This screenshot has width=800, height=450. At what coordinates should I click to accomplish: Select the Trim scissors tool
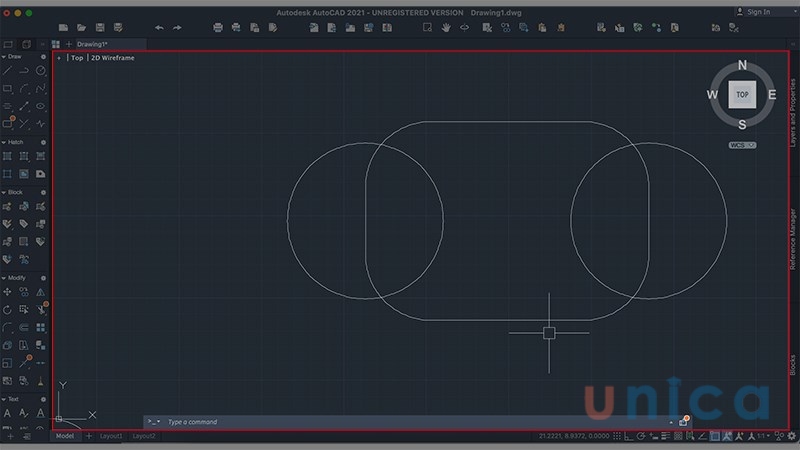coord(42,309)
